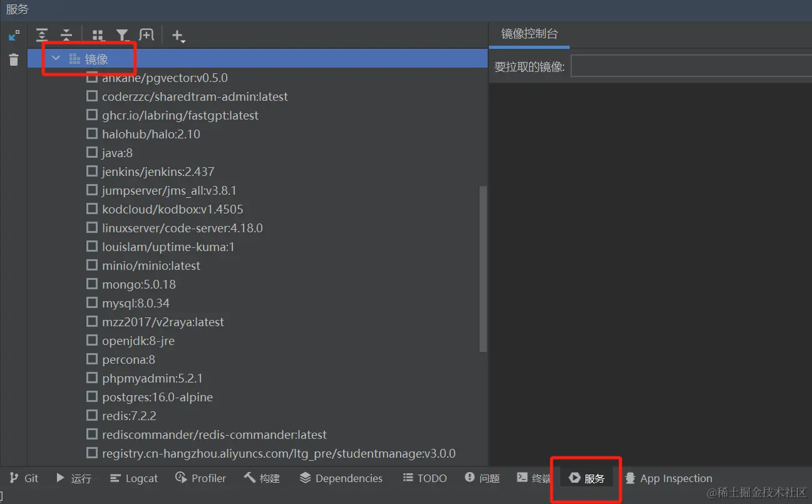Open the Filter funnel icon
The height and width of the screenshot is (504, 812).
[x=123, y=36]
